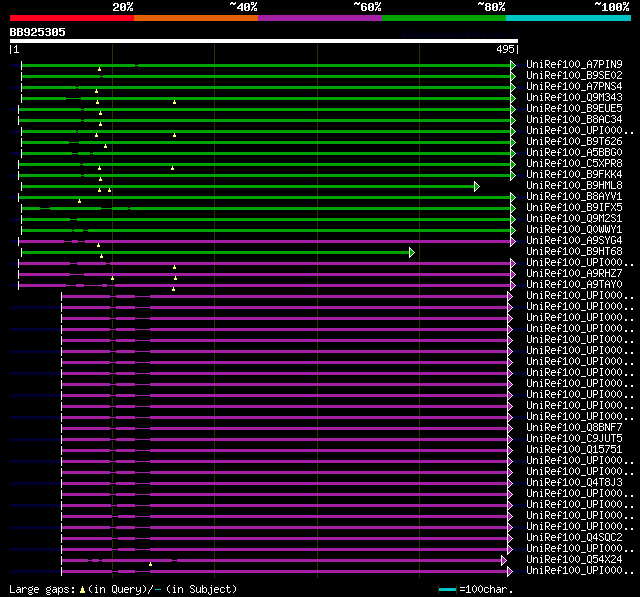Click the yellow query-gap marker under Q54X24 row
Image resolution: width=640 pixels, height=597 pixels.
pos(151,564)
